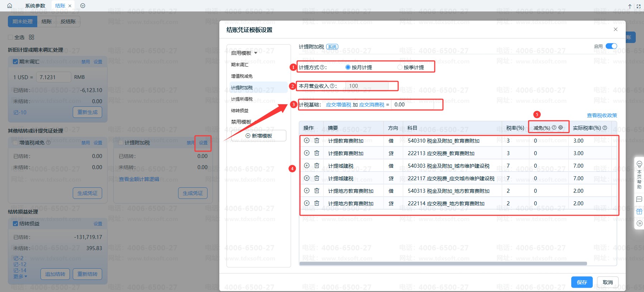
Task: Add a row after 540303 城市维护建设税 entry
Action: pos(307,166)
